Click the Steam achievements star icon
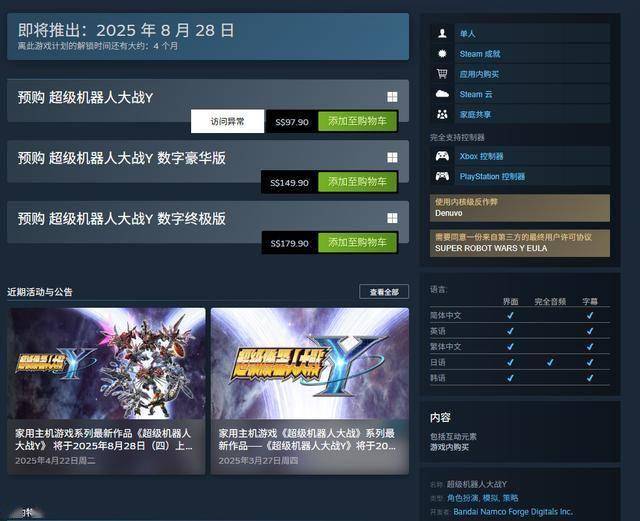 coord(442,53)
